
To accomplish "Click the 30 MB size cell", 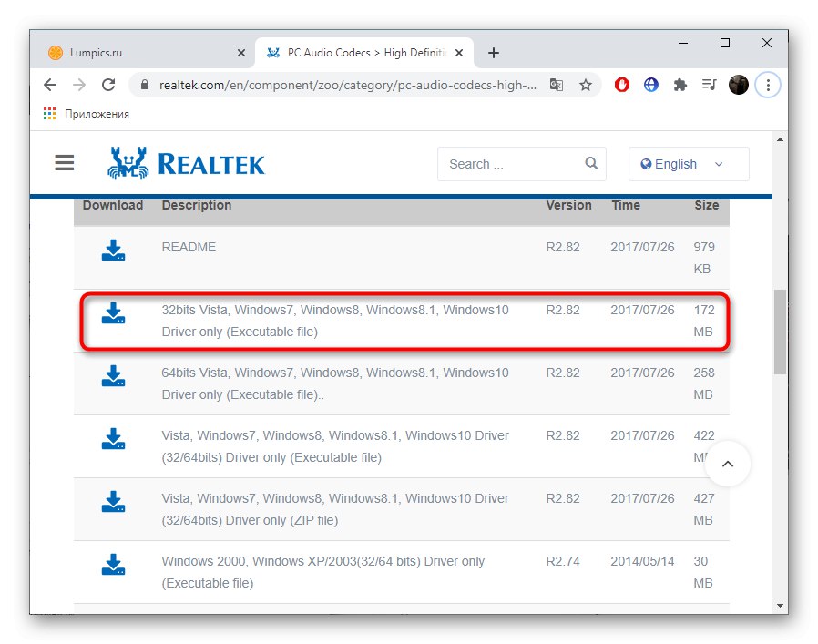I will pos(702,572).
